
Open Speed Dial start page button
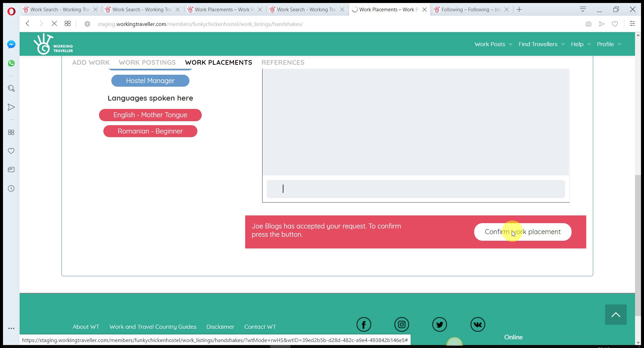pos(67,24)
